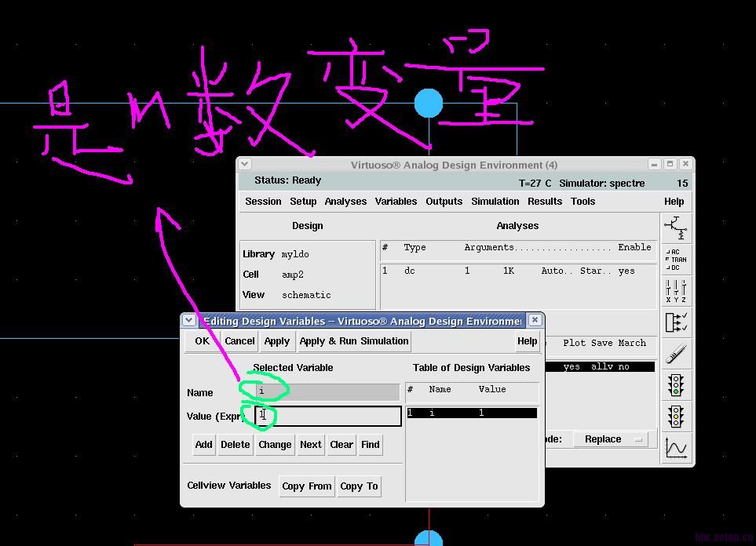Click the Library value 'myldo'

point(295,254)
